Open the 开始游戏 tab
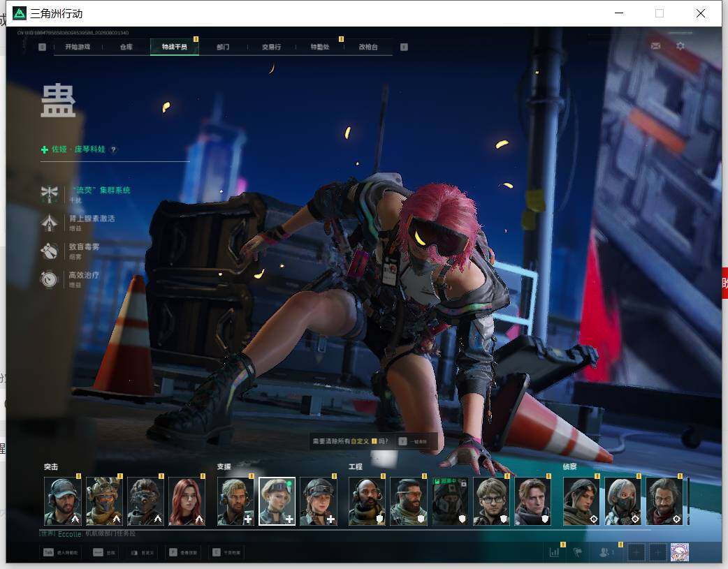The height and width of the screenshot is (569, 728). (78, 47)
